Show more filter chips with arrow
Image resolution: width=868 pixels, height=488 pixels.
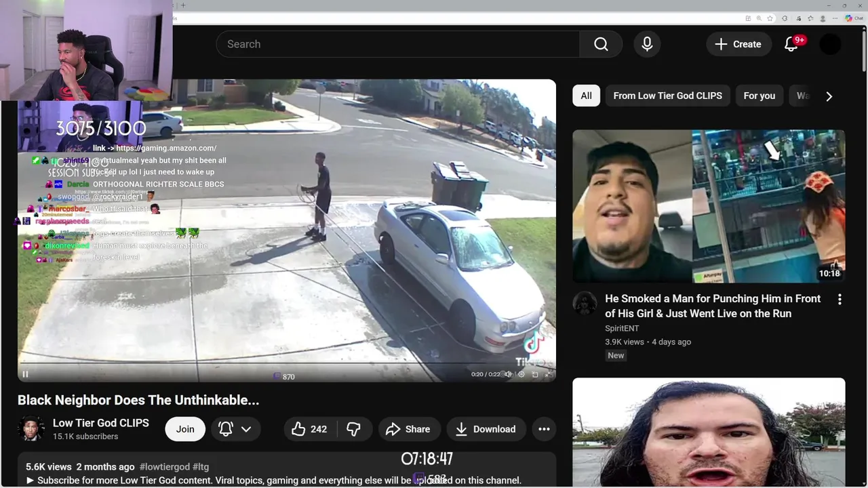coord(829,96)
